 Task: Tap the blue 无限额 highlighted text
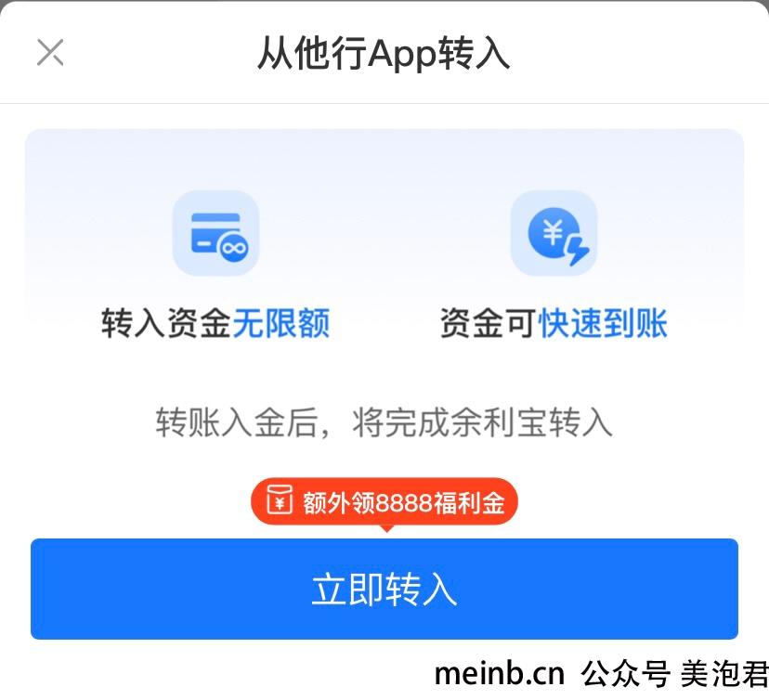point(281,323)
